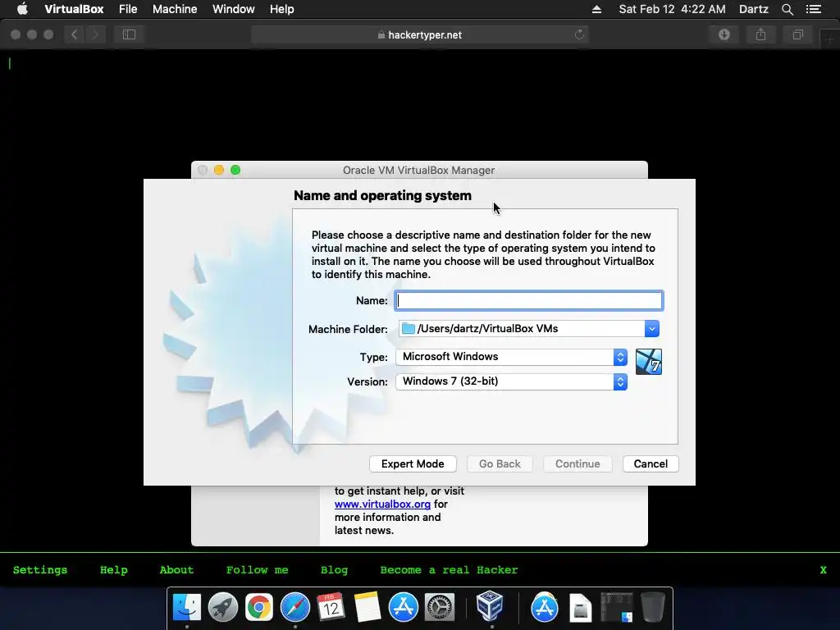The width and height of the screenshot is (840, 630).
Task: Click the Safari back arrow button
Action: pos(75,34)
